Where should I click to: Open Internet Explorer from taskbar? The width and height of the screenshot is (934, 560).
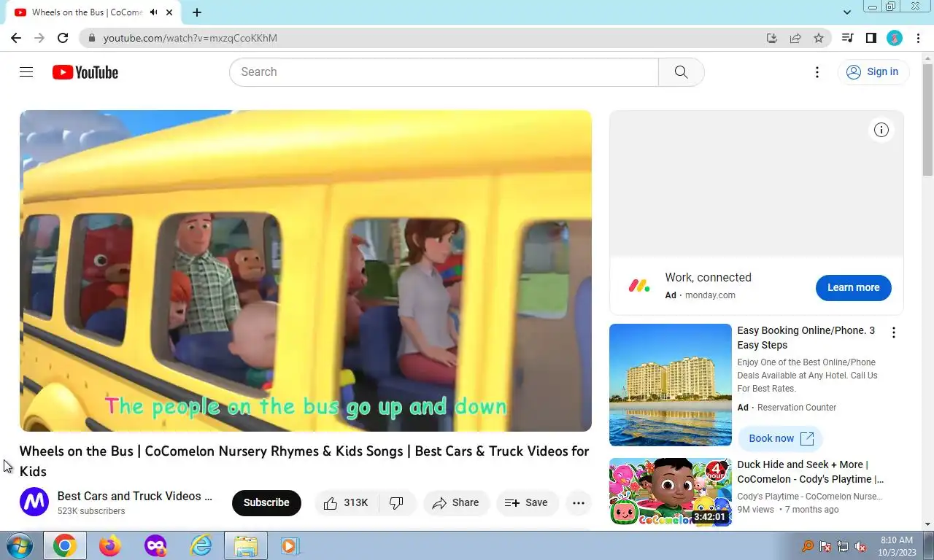pyautogui.click(x=201, y=545)
